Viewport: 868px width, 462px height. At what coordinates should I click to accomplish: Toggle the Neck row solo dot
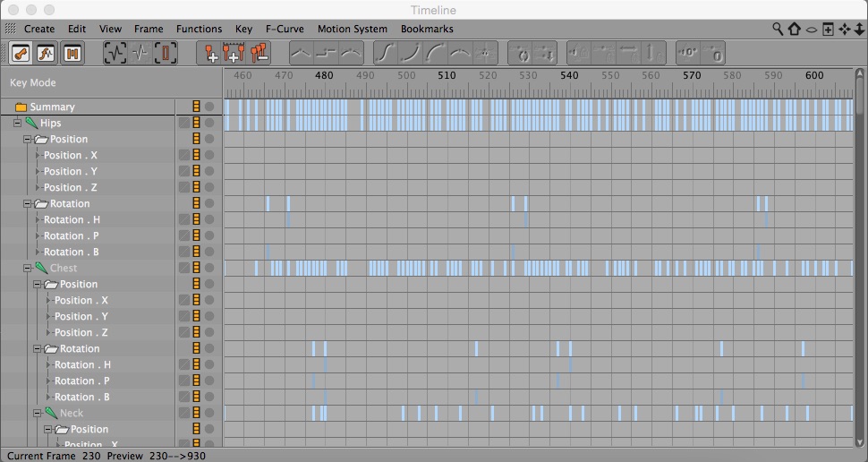click(209, 413)
